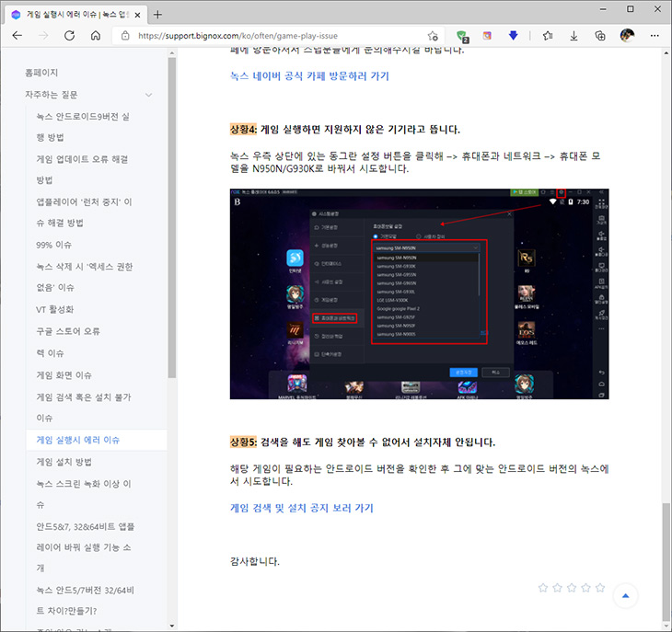Screen dimensions: 672x632
Task: Reload the current page
Action: 69,36
